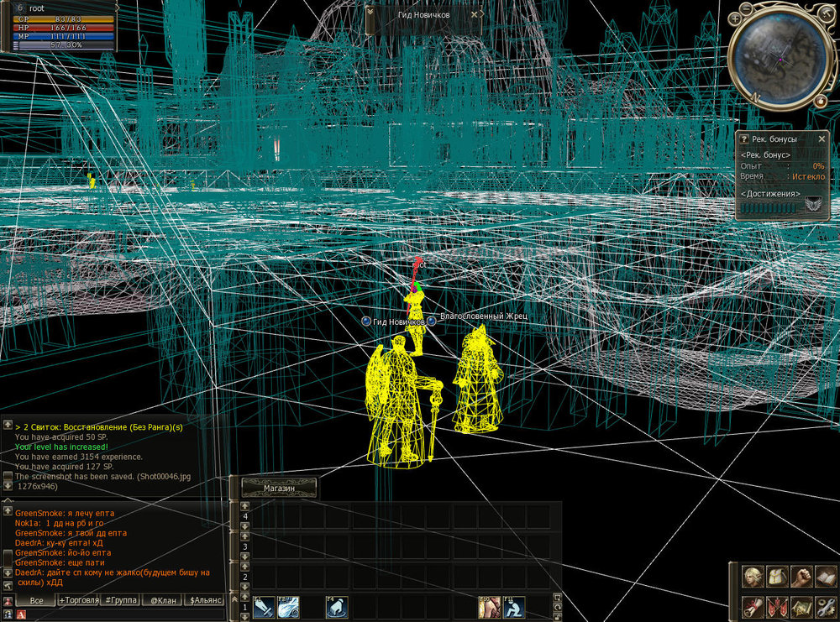Click the red A chat language toggle

[x=20, y=614]
